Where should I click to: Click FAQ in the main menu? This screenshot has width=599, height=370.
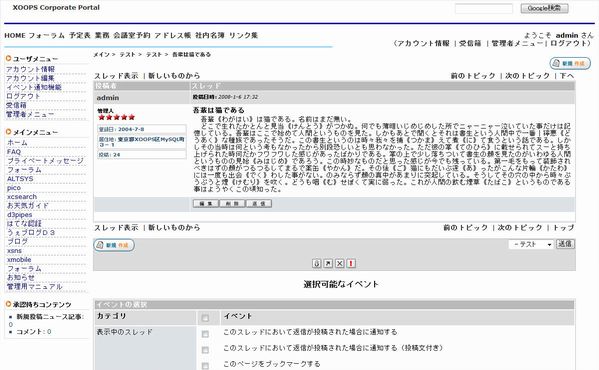tap(14, 152)
